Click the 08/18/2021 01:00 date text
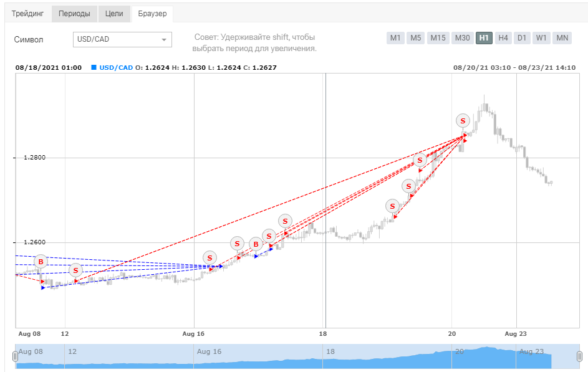 [x=49, y=68]
